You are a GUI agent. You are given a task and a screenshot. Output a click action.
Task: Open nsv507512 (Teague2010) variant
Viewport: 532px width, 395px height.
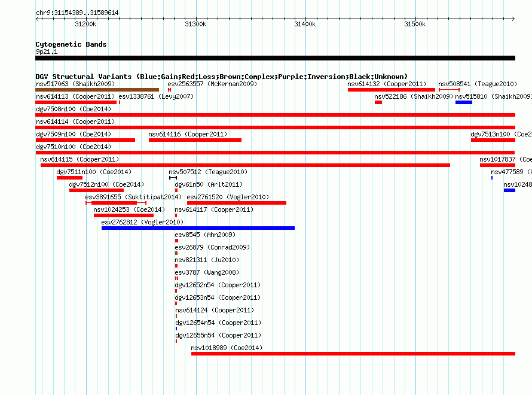(x=208, y=172)
